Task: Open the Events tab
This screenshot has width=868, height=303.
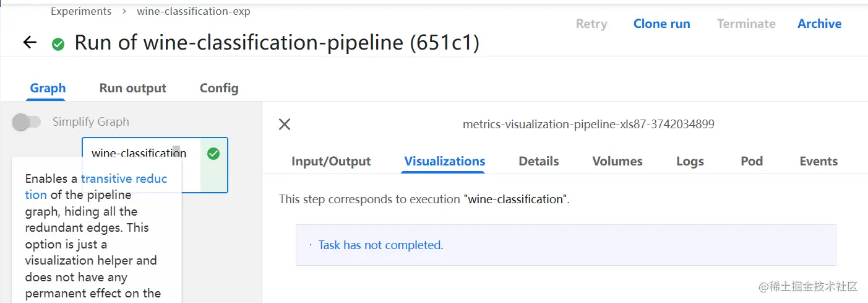Action: coord(818,161)
